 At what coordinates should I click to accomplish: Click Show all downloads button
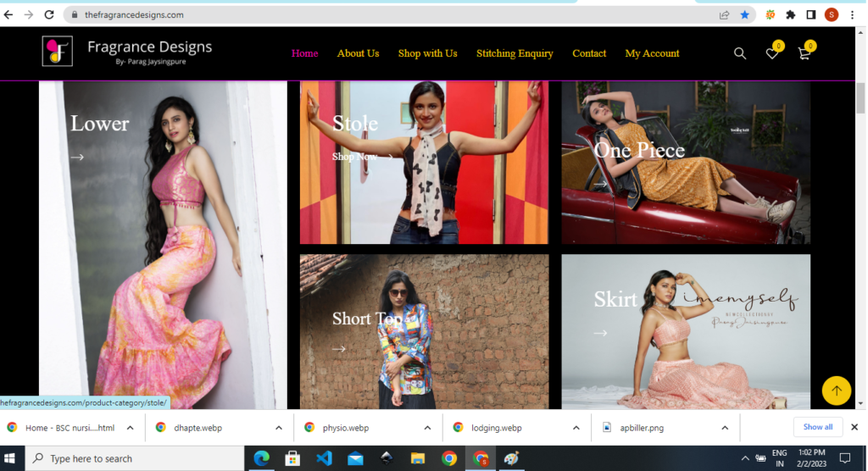[818, 427]
